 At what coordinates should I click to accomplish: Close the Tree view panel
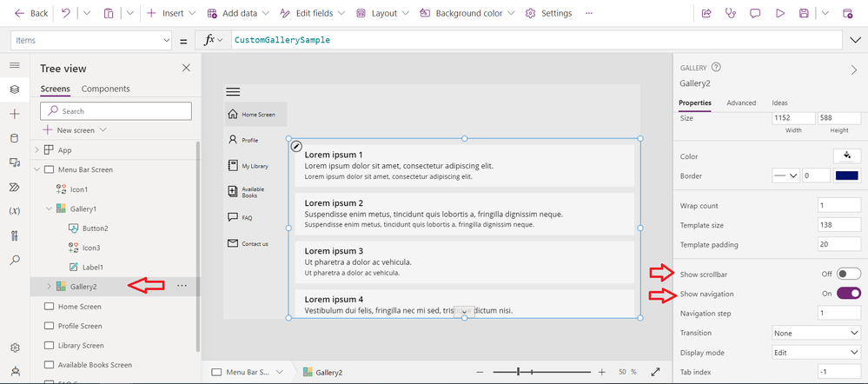point(186,68)
